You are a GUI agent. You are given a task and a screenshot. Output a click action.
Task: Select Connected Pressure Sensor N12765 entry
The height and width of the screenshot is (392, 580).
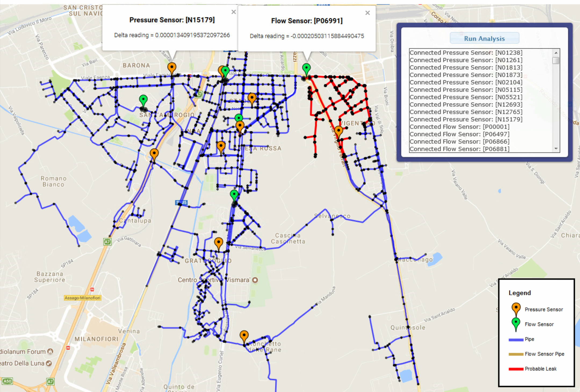[466, 112]
